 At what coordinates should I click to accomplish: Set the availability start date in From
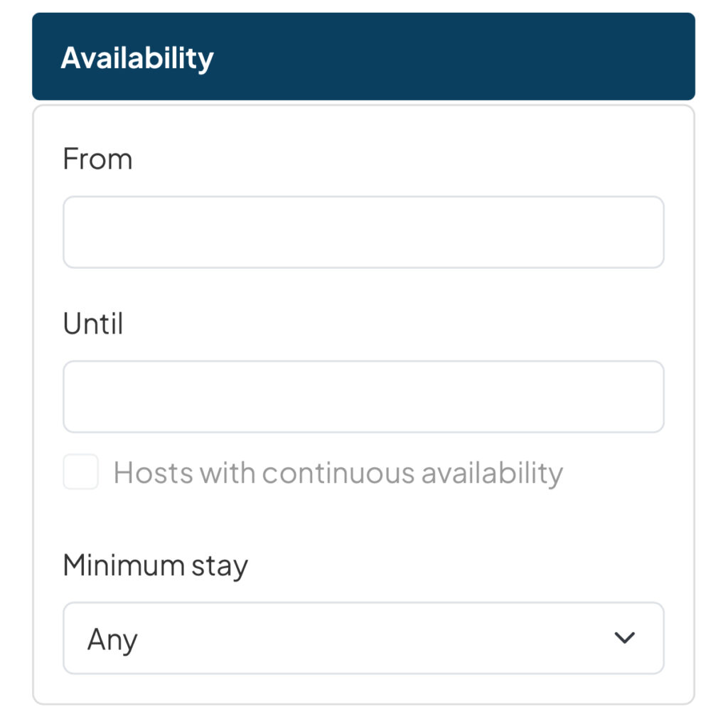pos(363,233)
